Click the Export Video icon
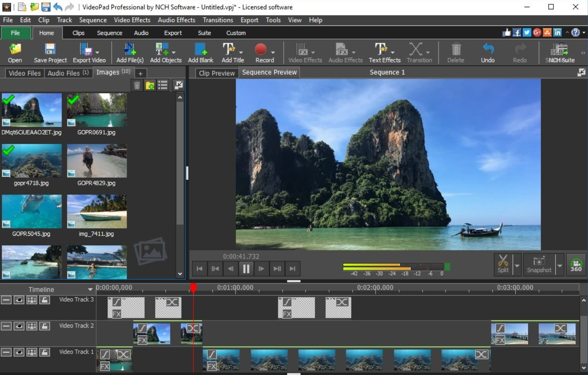This screenshot has width=588, height=375. 86,49
